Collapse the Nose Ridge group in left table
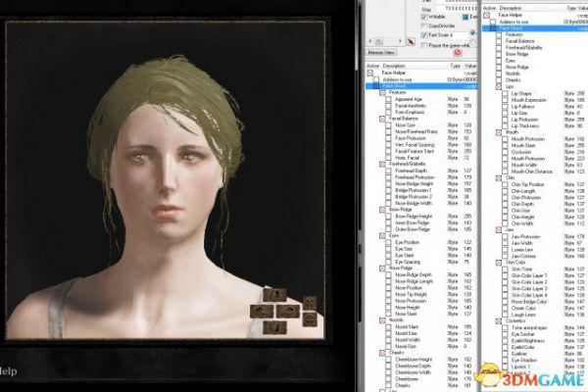Image resolution: width=588 pixels, height=392 pixels. coord(382,269)
